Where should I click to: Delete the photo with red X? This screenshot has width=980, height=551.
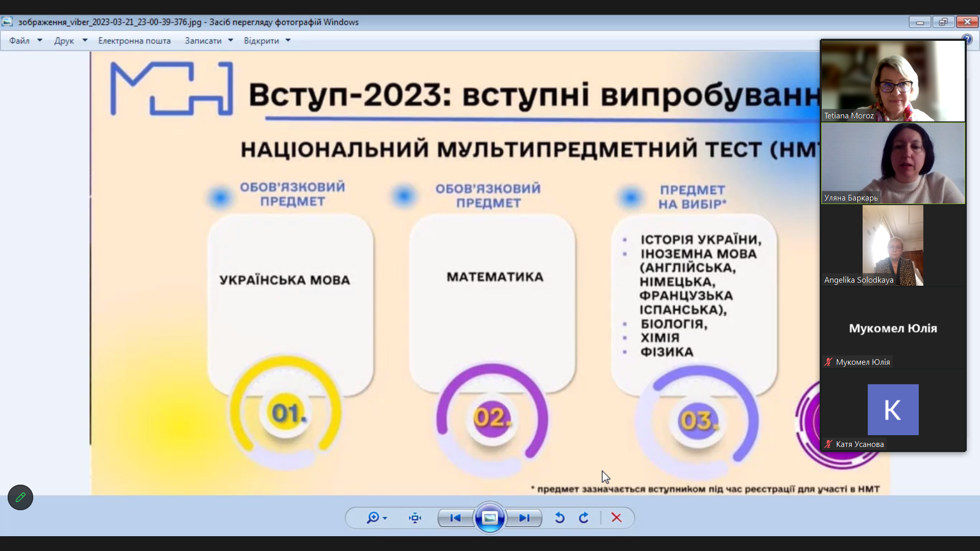617,518
